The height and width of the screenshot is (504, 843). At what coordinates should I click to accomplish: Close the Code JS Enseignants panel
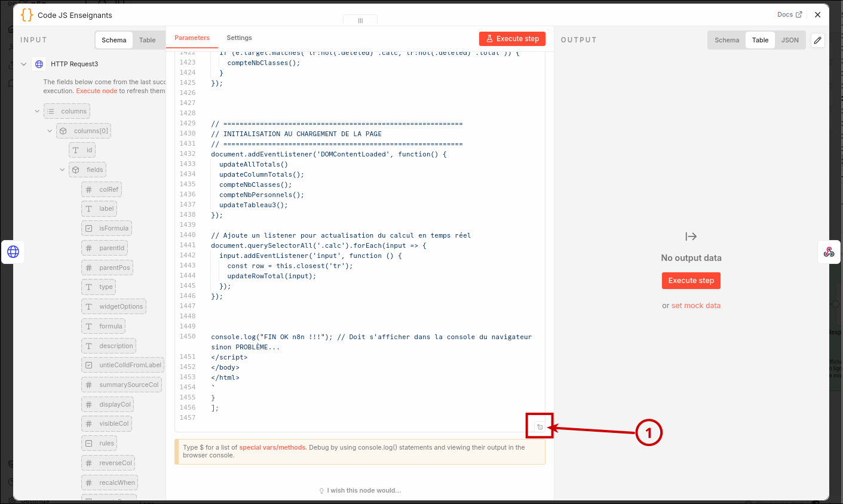(x=818, y=15)
